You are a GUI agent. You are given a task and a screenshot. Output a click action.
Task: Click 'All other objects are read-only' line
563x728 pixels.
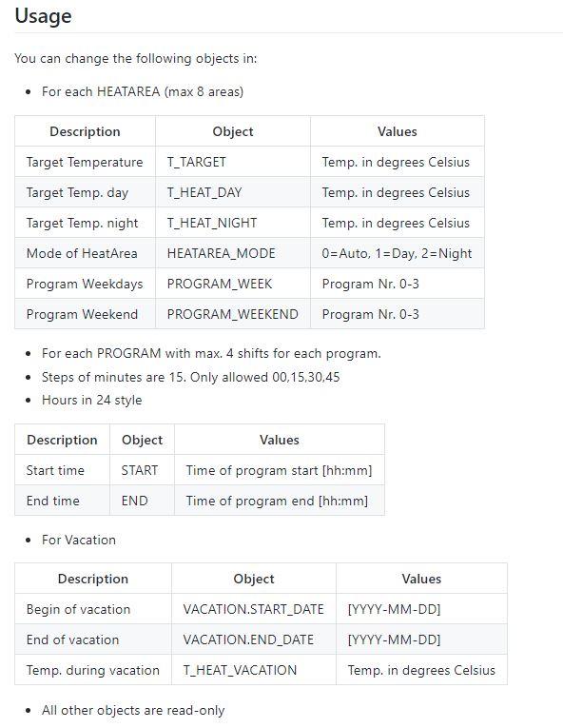click(133, 710)
